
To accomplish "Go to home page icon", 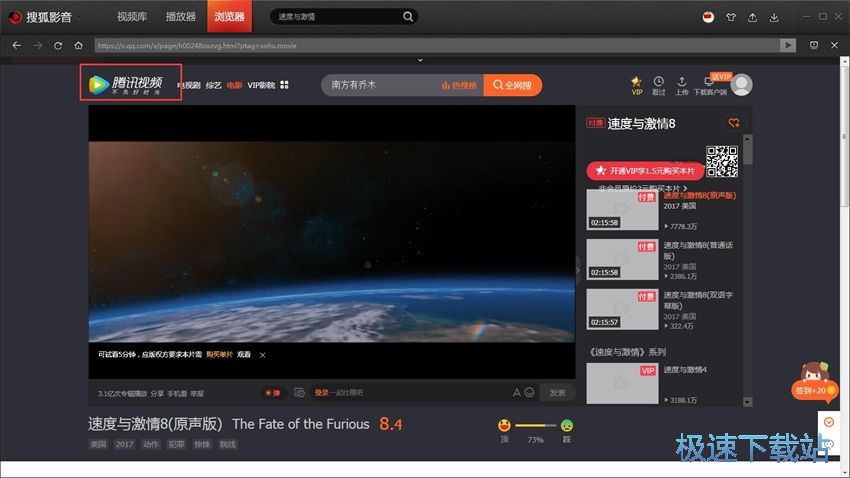I will tap(79, 46).
